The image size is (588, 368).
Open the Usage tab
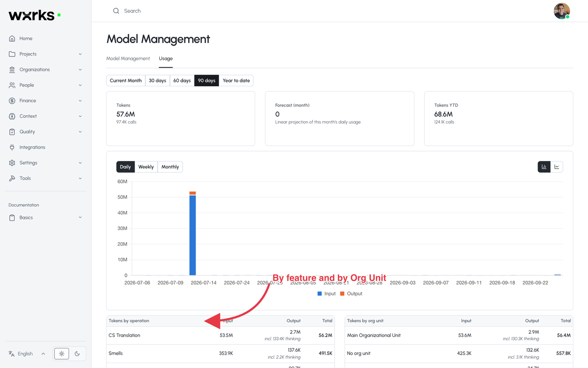pos(166,58)
